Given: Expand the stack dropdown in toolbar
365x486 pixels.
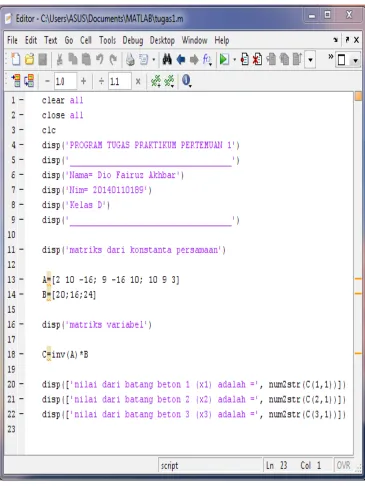Looking at the screenshot, I should tap(310, 60).
